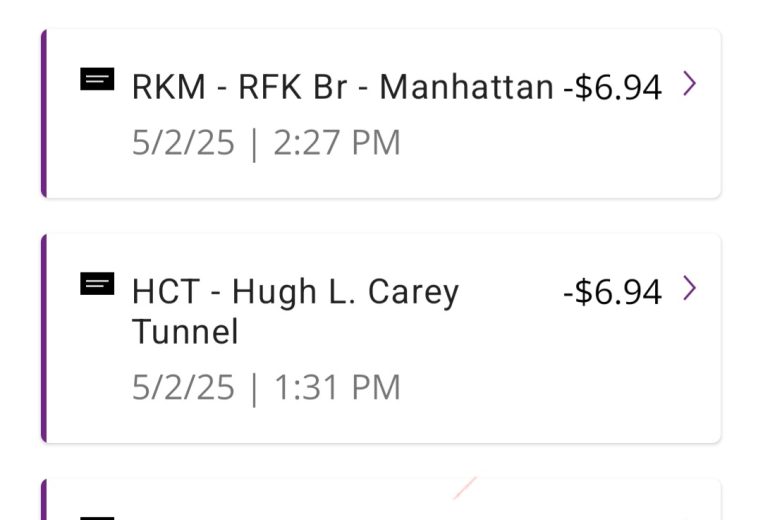Open RKM transaction details via chevron arrow

(690, 83)
